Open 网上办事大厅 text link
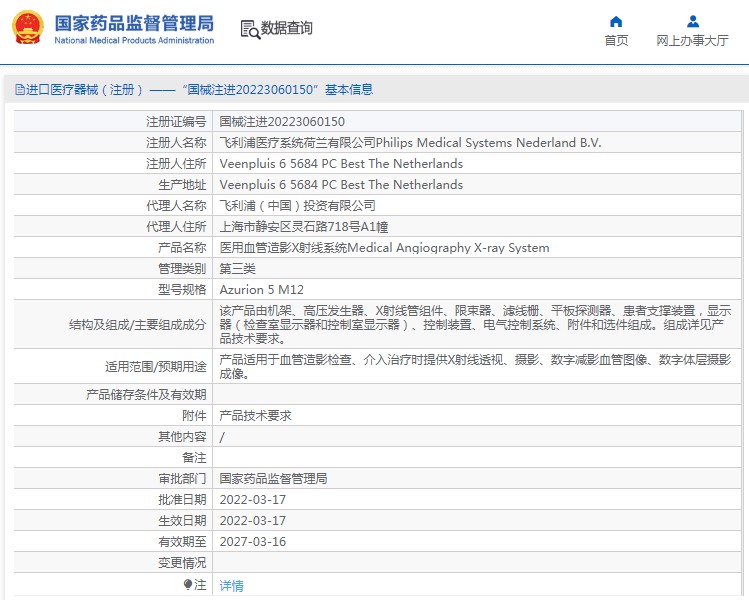This screenshot has height=600, width=749. pos(692,41)
